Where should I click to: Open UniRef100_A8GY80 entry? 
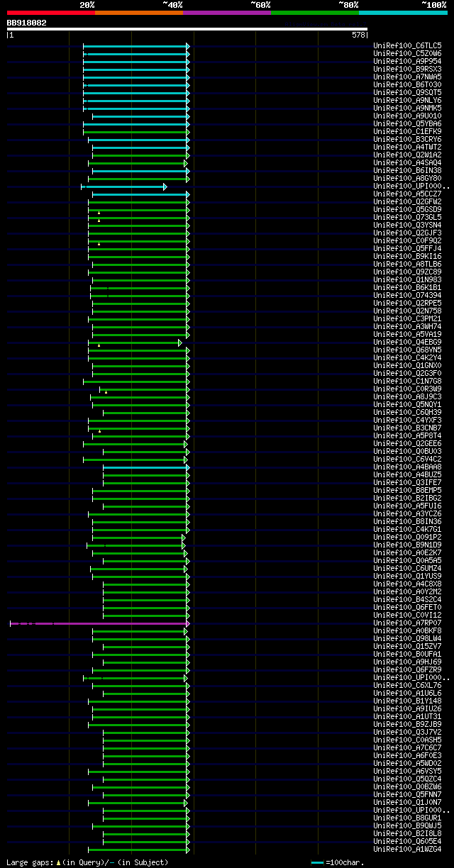[407, 179]
